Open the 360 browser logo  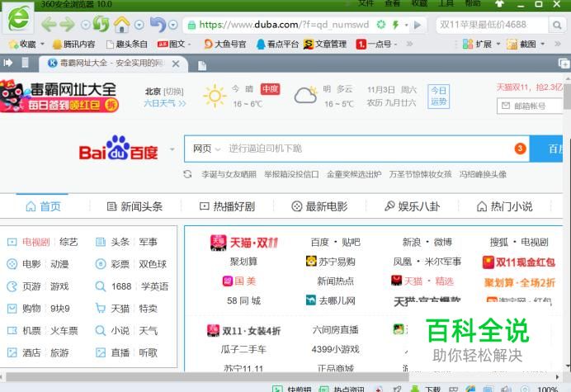(x=18, y=17)
